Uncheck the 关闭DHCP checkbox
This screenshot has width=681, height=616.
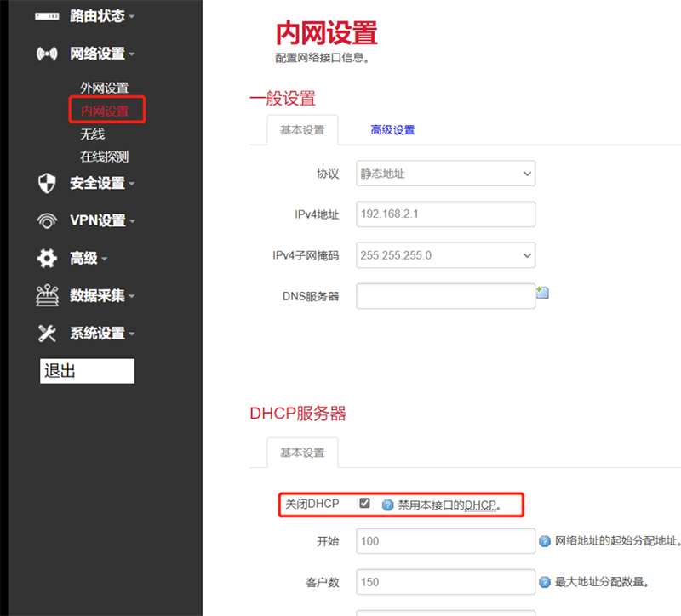point(365,503)
